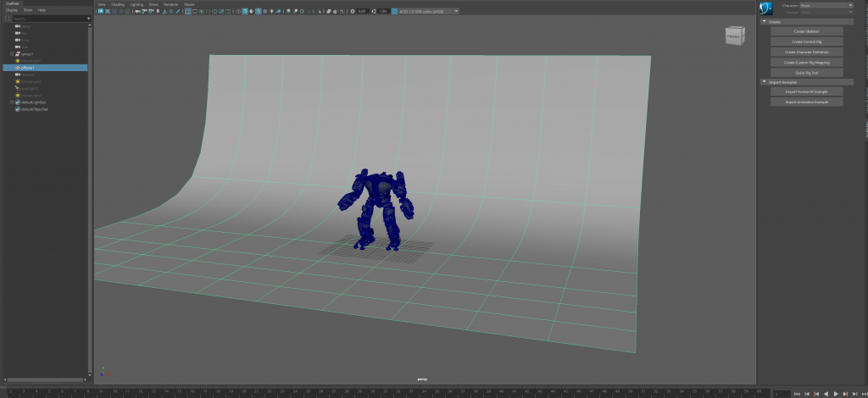Select camera1 in the Outliner
This screenshot has width=868, height=398.
pyautogui.click(x=28, y=75)
